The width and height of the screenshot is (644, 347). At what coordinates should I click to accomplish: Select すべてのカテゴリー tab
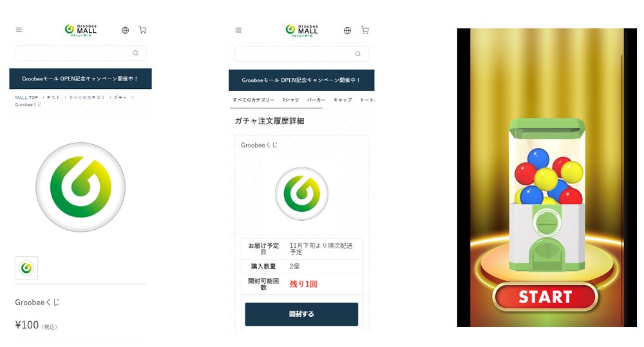[253, 100]
